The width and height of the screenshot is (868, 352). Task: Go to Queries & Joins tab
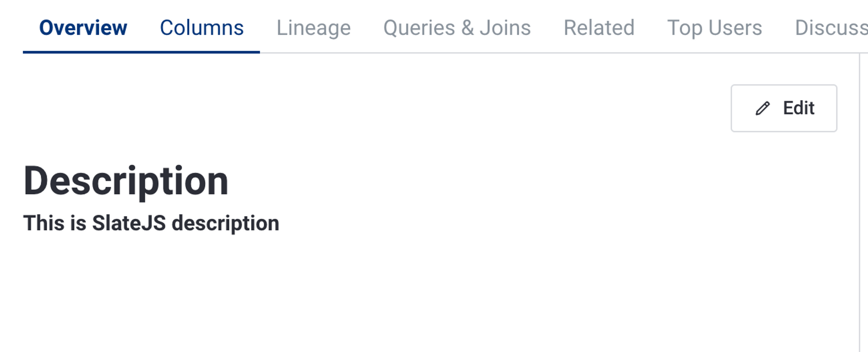457,28
